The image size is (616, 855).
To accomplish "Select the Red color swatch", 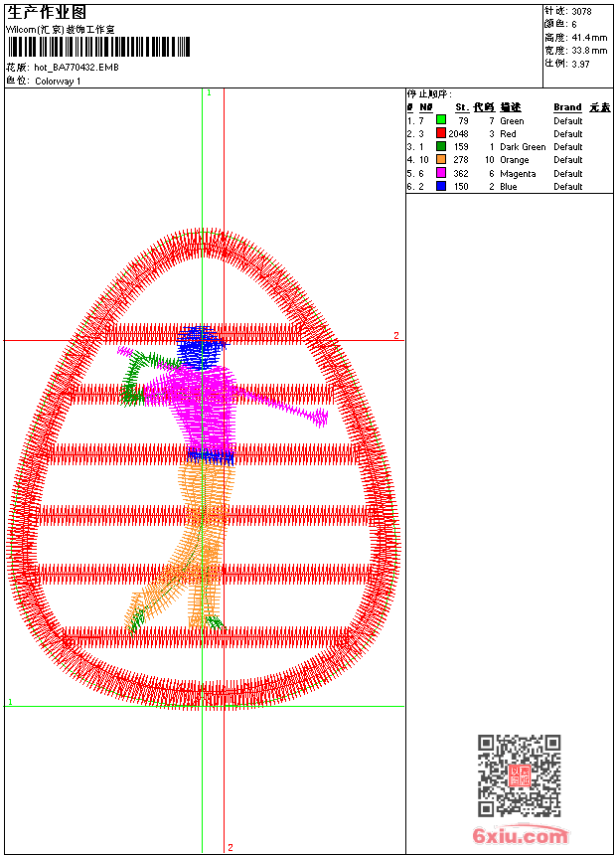I will coord(440,133).
